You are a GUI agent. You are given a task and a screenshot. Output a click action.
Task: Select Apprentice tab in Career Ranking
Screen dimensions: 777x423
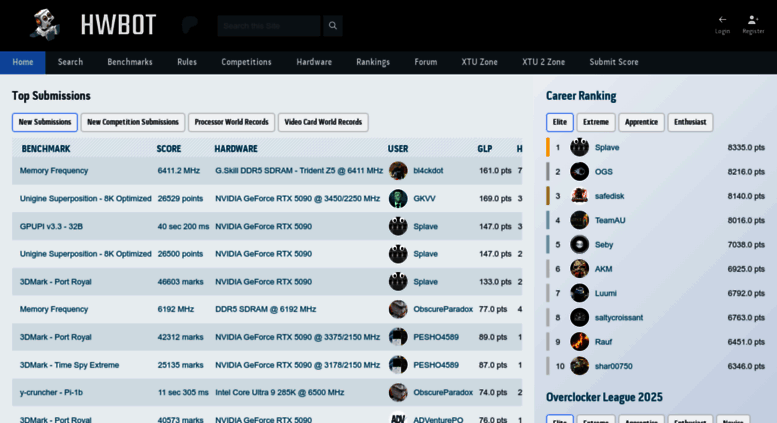click(641, 122)
